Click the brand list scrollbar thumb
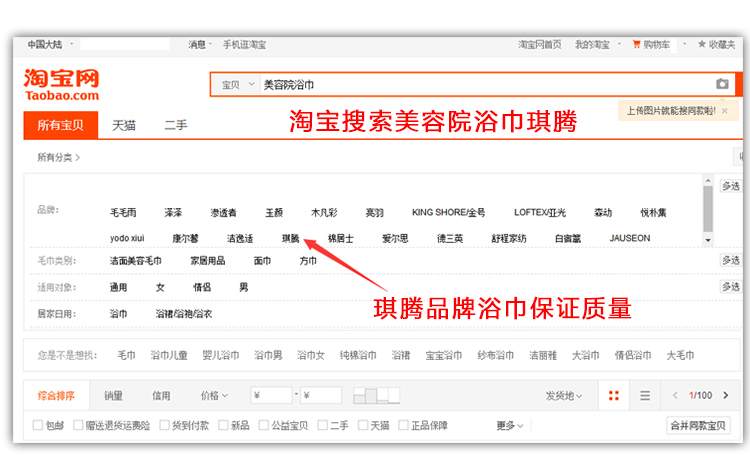This screenshot has width=750, height=456. pyautogui.click(x=708, y=209)
